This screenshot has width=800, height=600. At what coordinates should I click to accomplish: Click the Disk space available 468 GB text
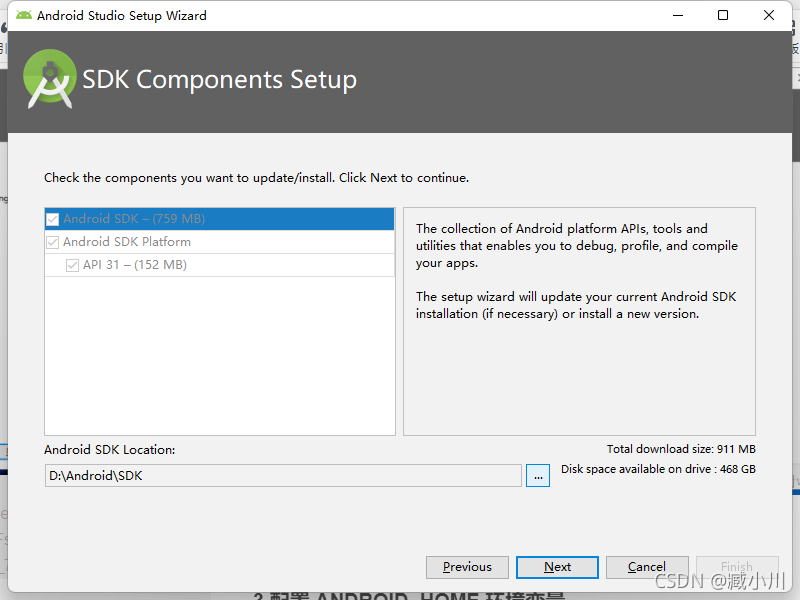pos(658,469)
